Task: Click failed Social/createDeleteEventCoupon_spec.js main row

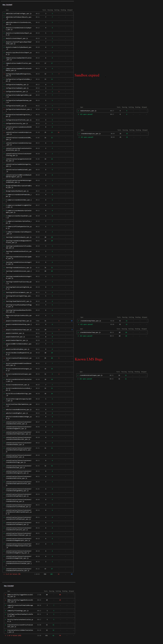Action: [x=38, y=375]
